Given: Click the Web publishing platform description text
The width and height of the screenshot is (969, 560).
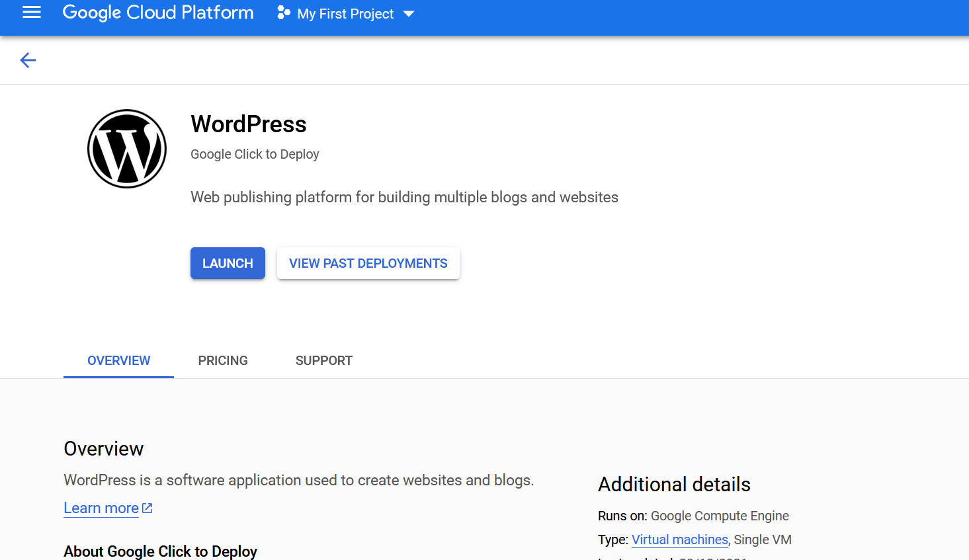Looking at the screenshot, I should tap(404, 197).
